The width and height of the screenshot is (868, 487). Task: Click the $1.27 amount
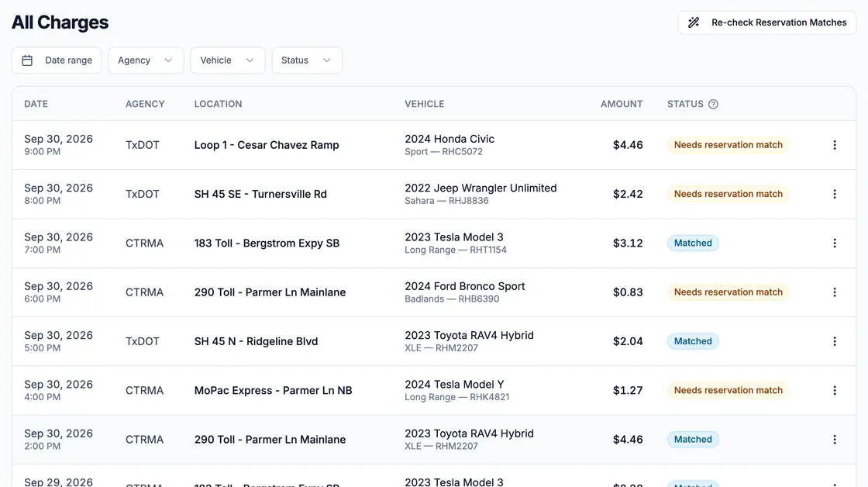[x=628, y=391]
